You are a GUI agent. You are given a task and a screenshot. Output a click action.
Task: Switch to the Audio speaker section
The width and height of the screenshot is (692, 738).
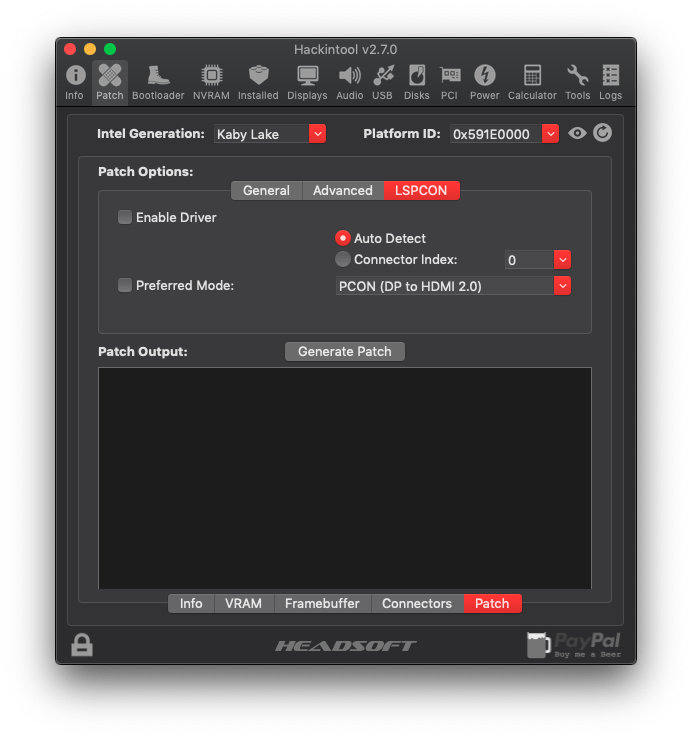(x=349, y=83)
